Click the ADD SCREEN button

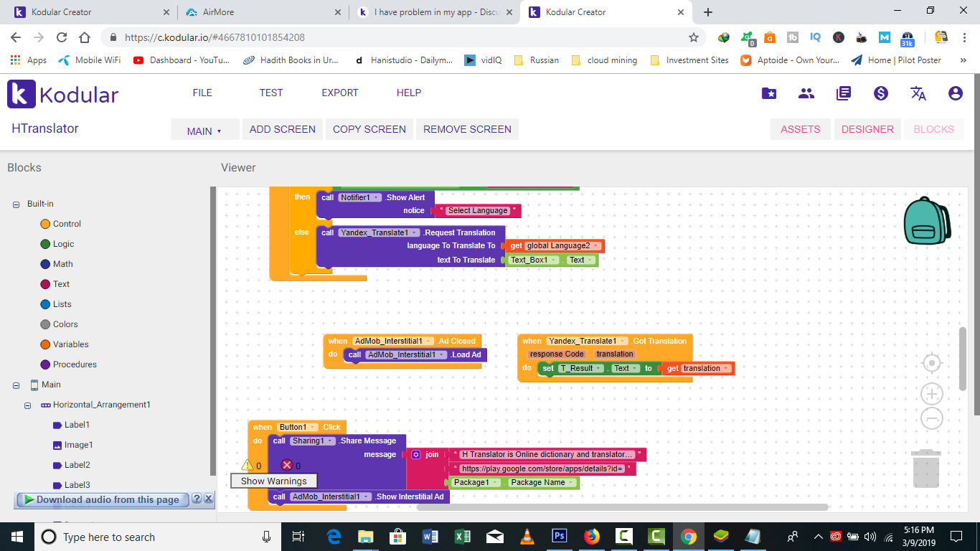283,129
